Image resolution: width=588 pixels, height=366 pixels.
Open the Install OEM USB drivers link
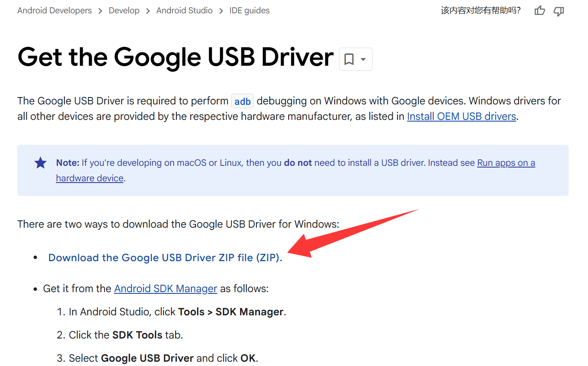pyautogui.click(x=461, y=116)
